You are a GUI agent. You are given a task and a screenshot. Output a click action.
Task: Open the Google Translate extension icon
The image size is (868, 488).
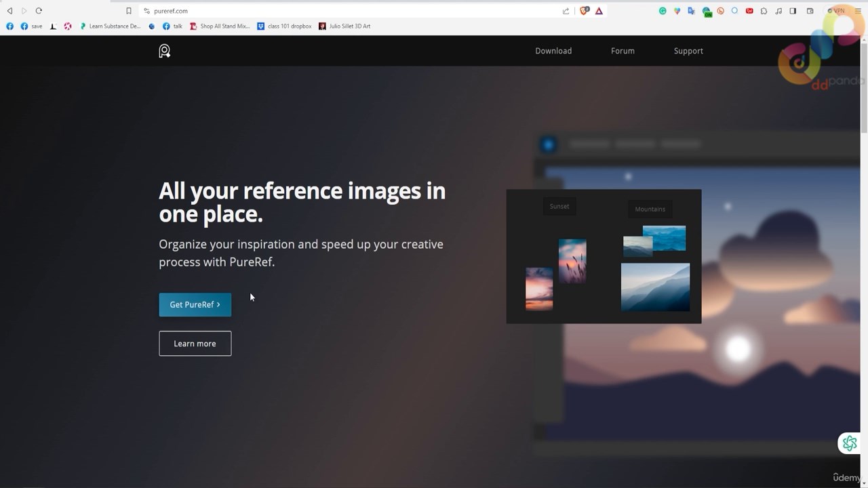click(691, 11)
